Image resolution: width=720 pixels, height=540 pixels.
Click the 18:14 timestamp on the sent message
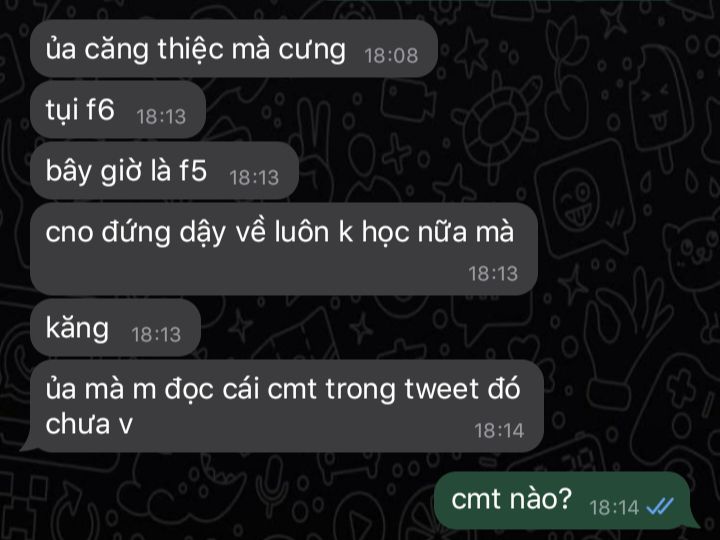[614, 507]
